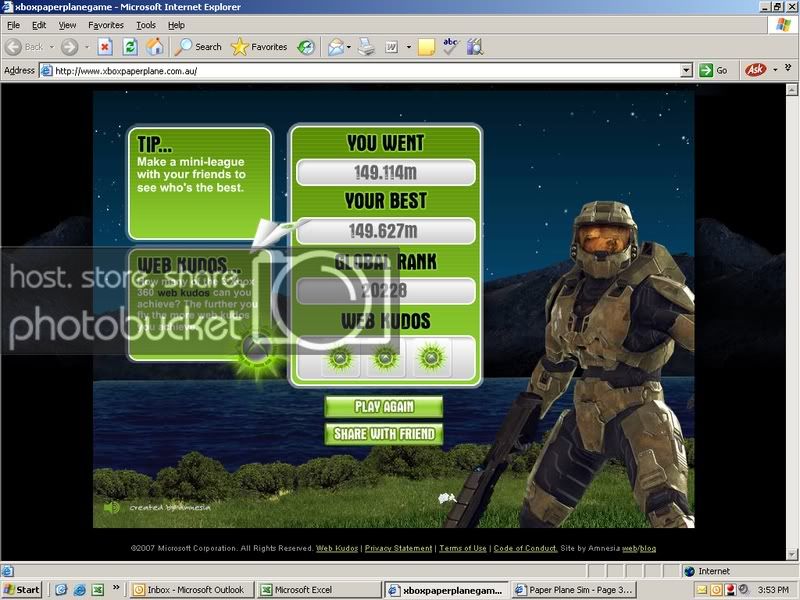Click the first Web Kudos badge
The width and height of the screenshot is (800, 600).
pyautogui.click(x=340, y=358)
